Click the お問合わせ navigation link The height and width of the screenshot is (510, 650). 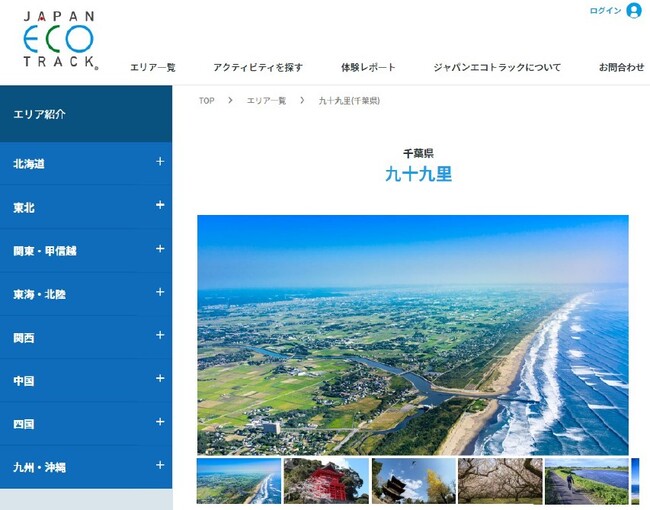(x=621, y=68)
